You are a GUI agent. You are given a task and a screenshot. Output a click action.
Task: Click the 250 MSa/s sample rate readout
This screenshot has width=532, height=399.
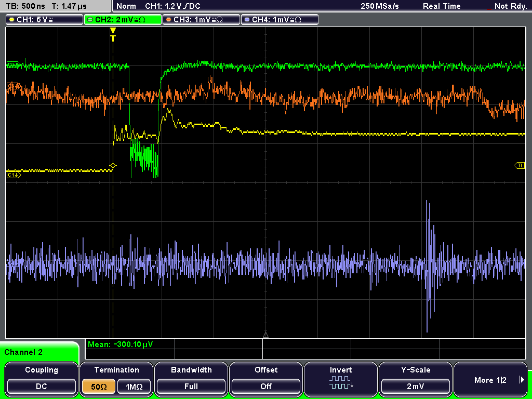point(380,6)
